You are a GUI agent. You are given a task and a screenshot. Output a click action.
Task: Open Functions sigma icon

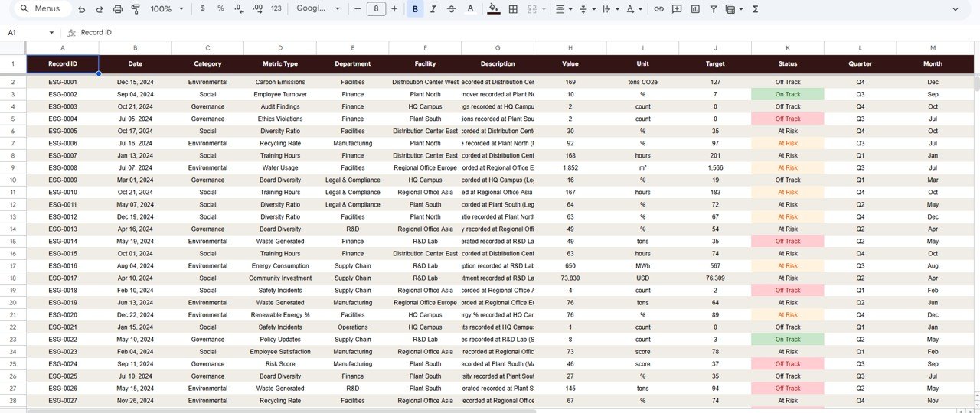756,9
